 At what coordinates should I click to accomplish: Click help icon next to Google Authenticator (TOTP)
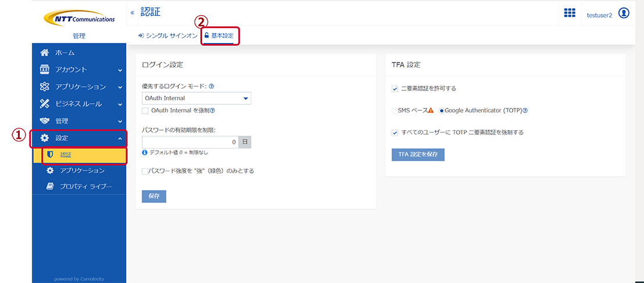(x=525, y=110)
